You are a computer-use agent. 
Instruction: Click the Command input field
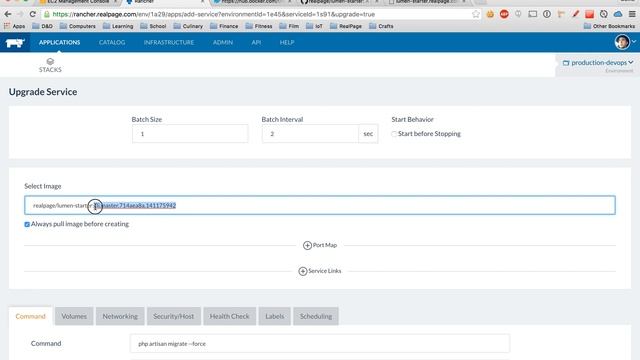point(320,344)
